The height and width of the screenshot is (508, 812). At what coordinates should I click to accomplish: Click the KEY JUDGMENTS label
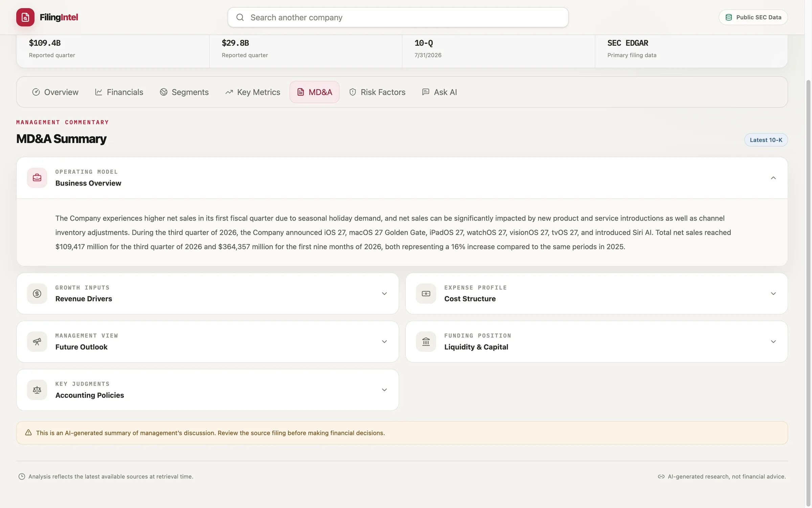tap(83, 384)
